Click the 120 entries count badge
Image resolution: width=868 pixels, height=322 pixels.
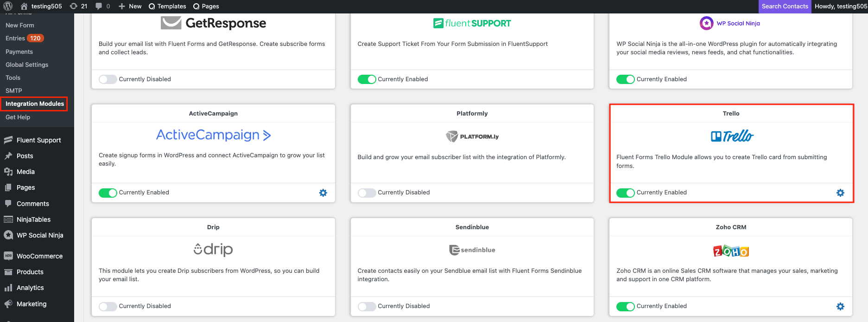pos(36,38)
